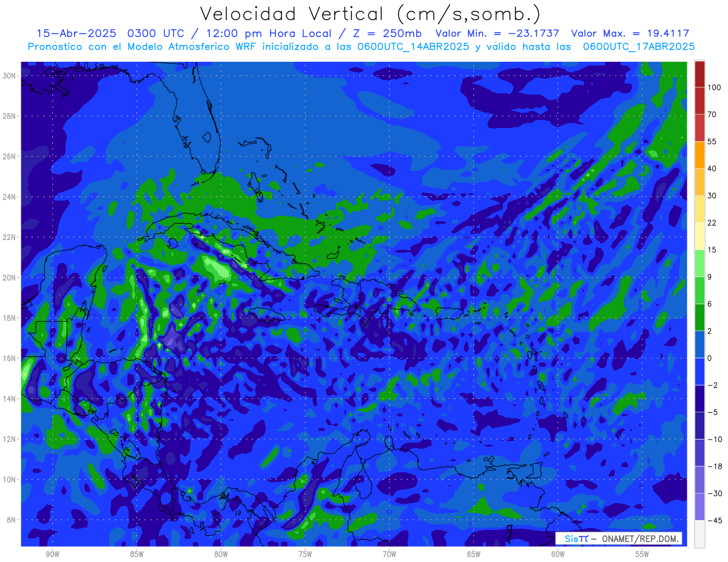The width and height of the screenshot is (728, 562).
Task: Click the orange colorbar segment between 40 and 55
Action: pos(699,155)
